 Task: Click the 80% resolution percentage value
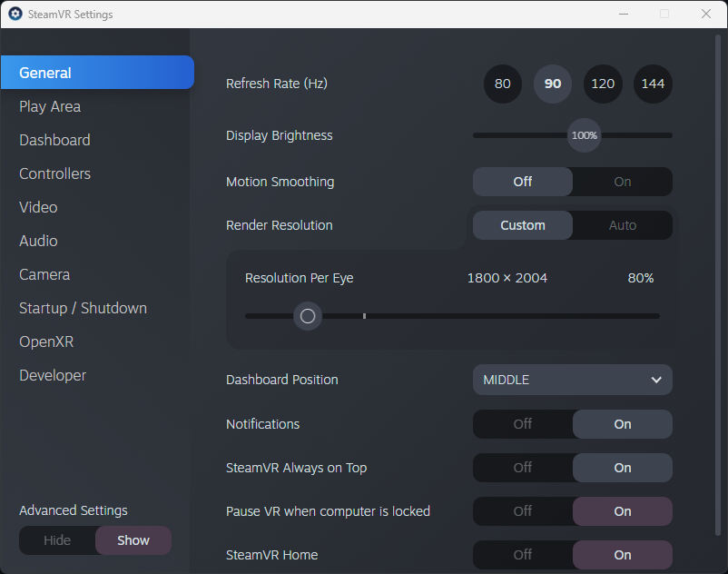click(641, 278)
